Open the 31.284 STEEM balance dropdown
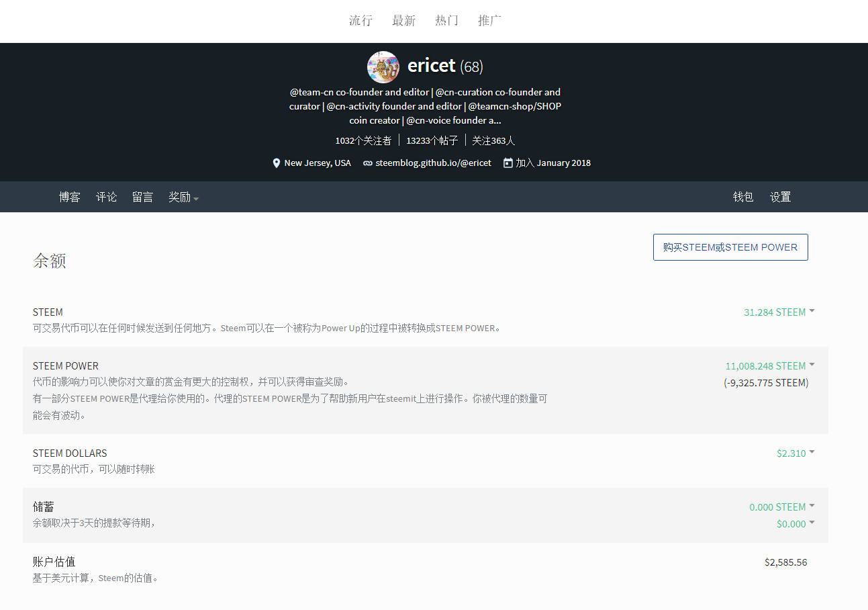Image resolution: width=868 pixels, height=610 pixels. [779, 312]
